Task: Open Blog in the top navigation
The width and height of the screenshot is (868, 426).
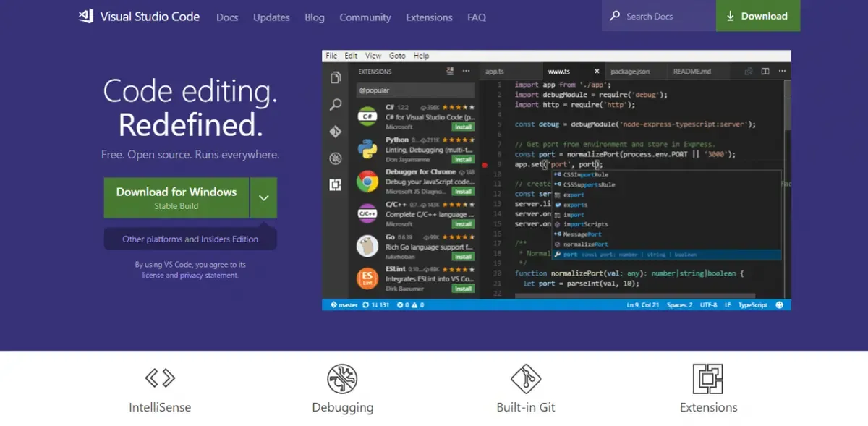Action: [315, 17]
